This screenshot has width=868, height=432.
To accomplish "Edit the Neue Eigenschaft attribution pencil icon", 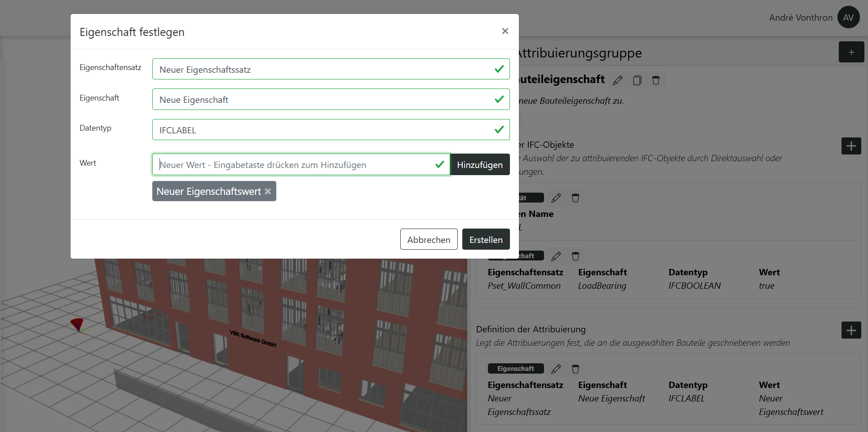I will tap(556, 369).
